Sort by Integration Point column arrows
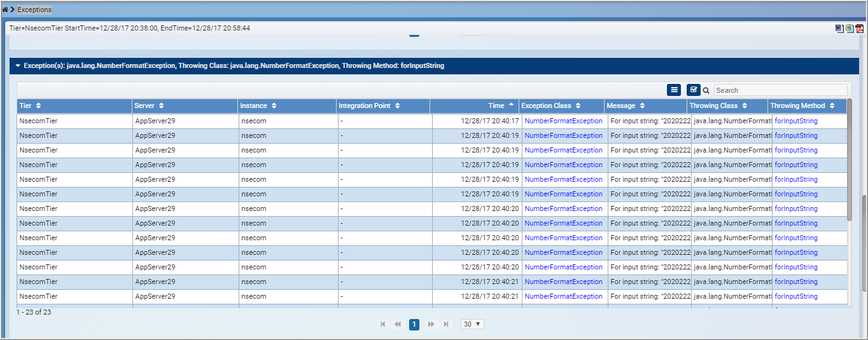Viewport: 868px width, 340px height. 397,105
